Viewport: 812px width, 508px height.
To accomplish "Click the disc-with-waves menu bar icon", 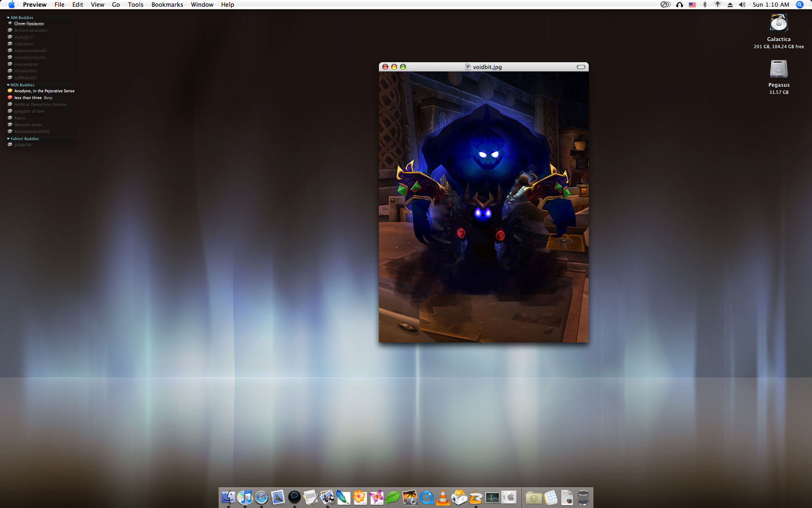I will click(666, 5).
